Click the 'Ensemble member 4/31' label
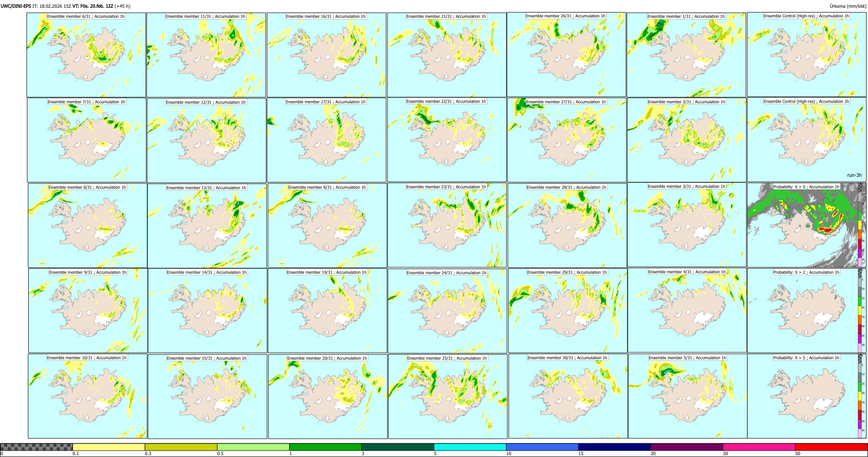868x457 pixels. tap(687, 272)
